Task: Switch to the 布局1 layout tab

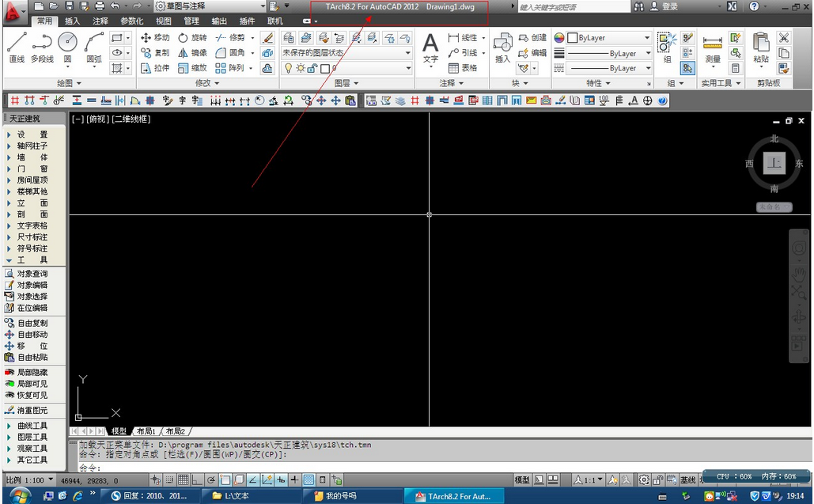Action: click(x=144, y=431)
